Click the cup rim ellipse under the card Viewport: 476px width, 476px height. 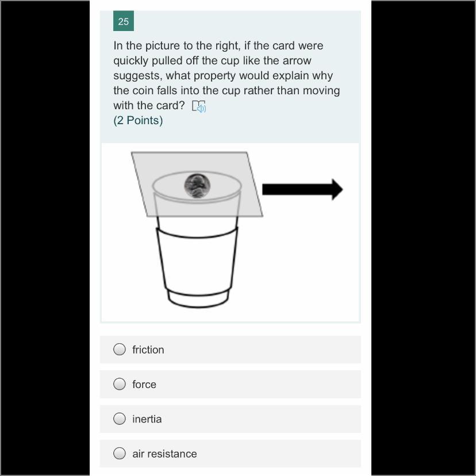click(x=197, y=186)
